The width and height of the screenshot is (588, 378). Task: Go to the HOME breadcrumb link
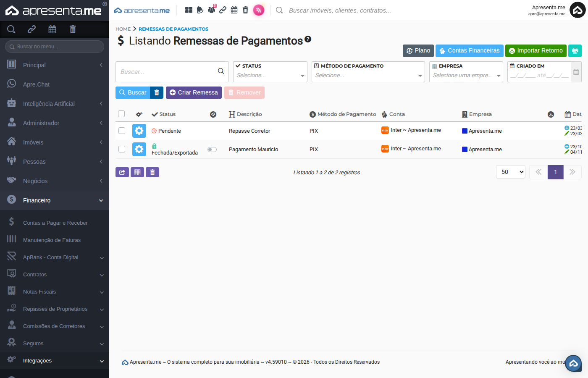[123, 29]
